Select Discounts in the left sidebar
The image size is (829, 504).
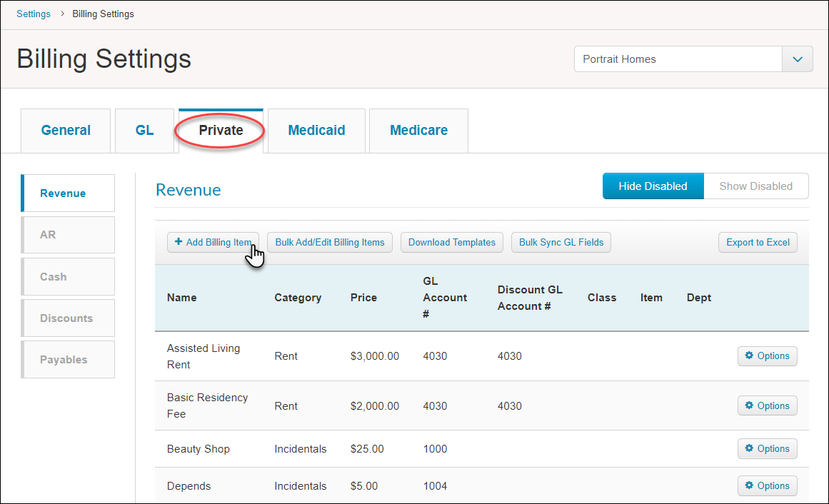(68, 318)
